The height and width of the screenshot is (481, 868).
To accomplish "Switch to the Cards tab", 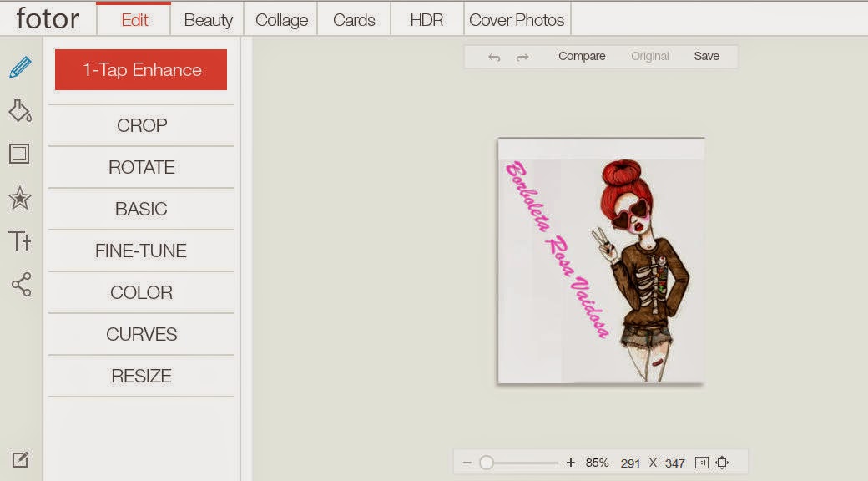I will tap(354, 20).
